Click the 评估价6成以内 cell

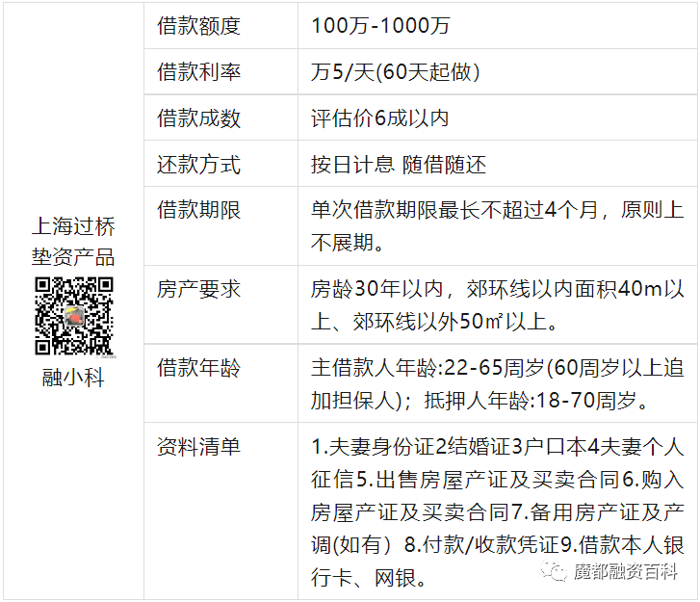click(379, 118)
